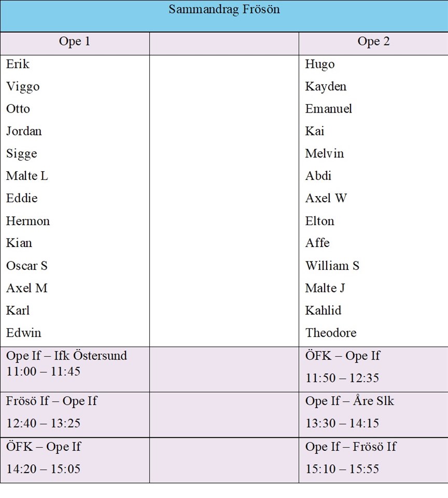448x498 pixels.
Task: Select the Ope 2 column header
Action: pos(373,42)
